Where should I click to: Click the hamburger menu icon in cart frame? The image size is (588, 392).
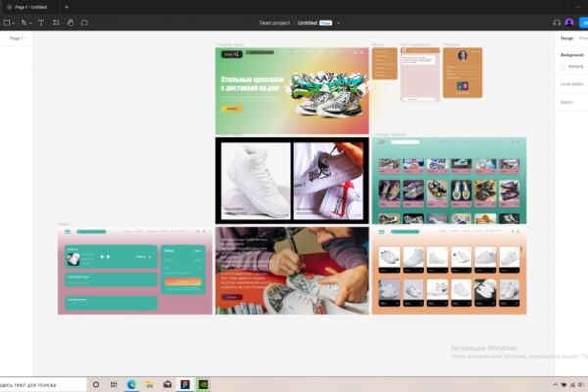click(x=67, y=232)
